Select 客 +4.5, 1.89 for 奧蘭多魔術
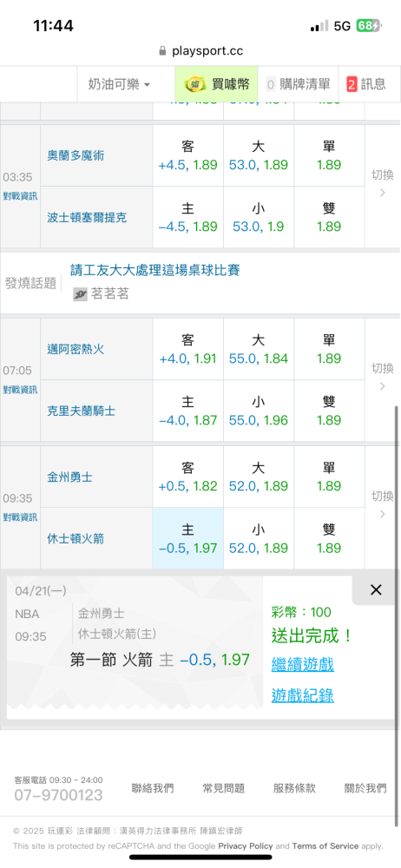This screenshot has width=401, height=868. point(188,155)
